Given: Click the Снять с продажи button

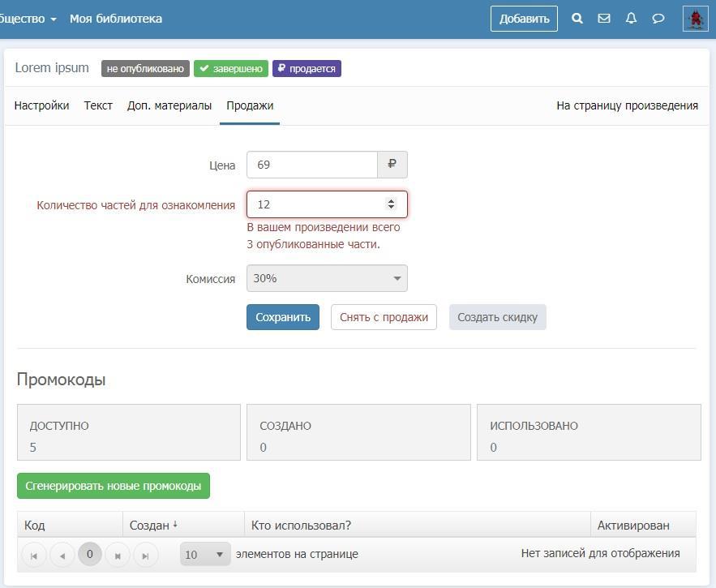Looking at the screenshot, I should [384, 317].
